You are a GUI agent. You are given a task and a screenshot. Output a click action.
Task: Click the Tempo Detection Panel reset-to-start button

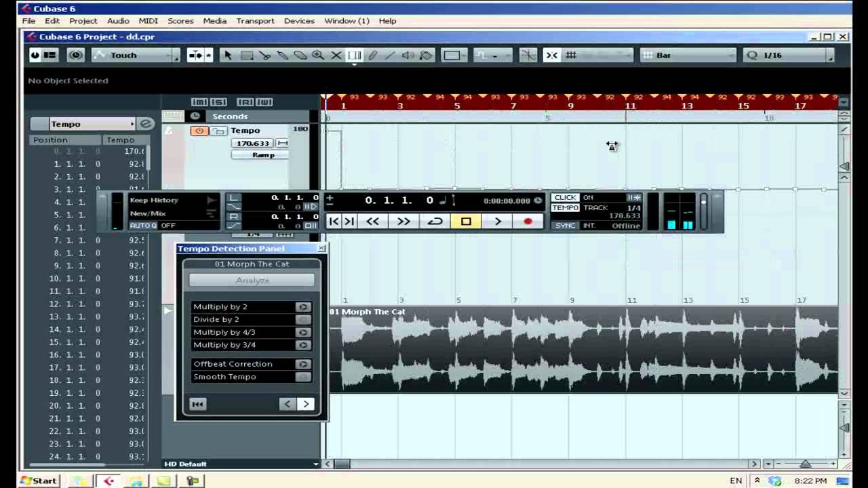click(x=197, y=404)
